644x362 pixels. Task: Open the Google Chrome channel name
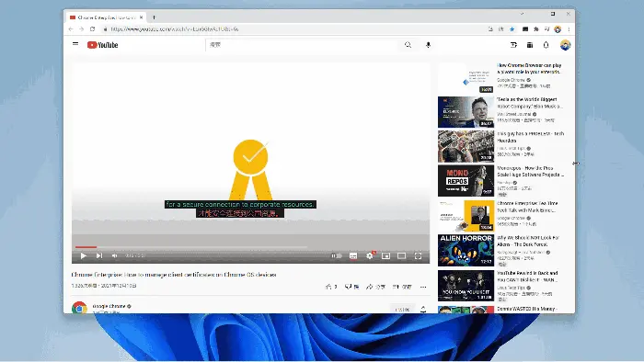click(x=109, y=306)
